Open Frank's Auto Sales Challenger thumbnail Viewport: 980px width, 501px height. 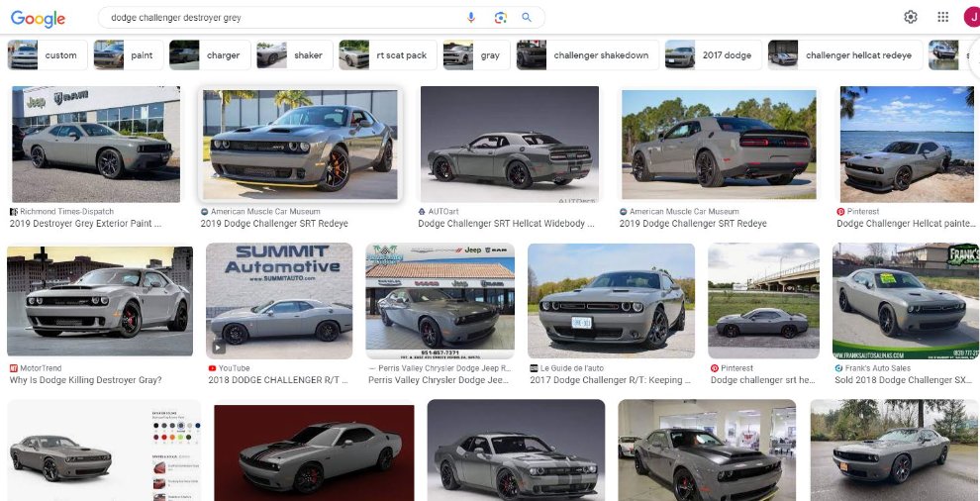pos(905,300)
